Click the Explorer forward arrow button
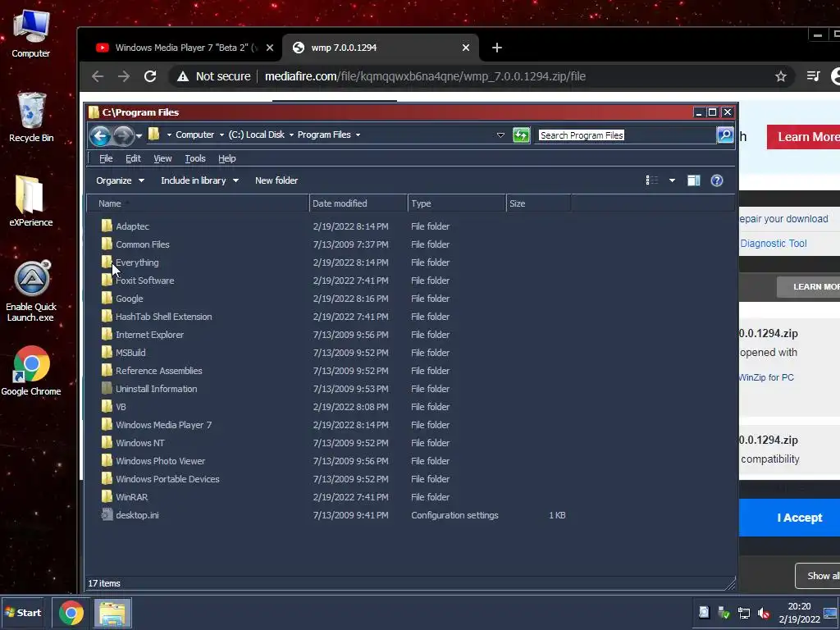The image size is (840, 630). tap(123, 135)
